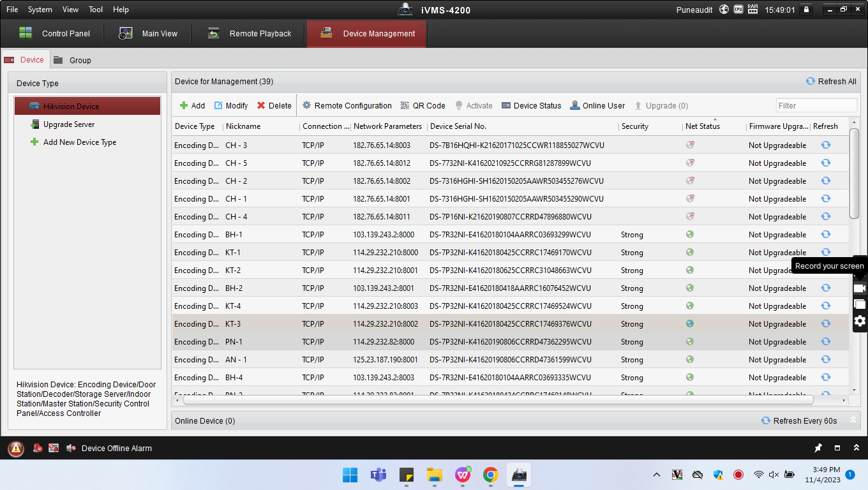Click the net status icon in PN-1 row

coord(690,341)
